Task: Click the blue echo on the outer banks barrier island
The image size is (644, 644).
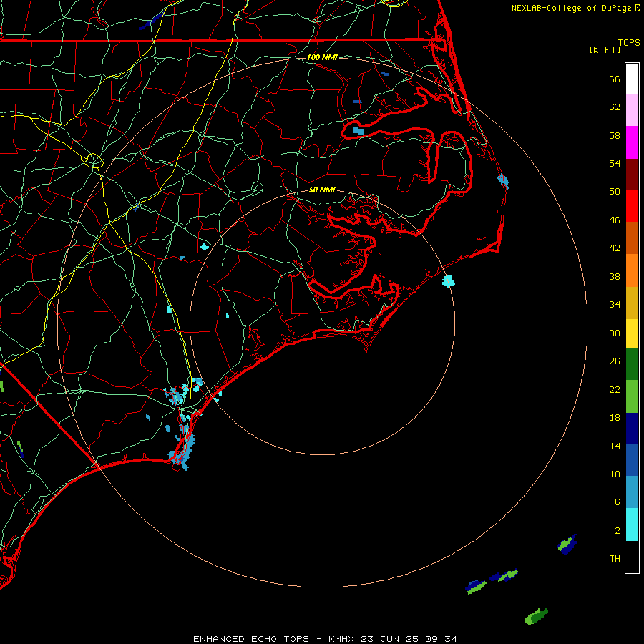Action: (503, 181)
